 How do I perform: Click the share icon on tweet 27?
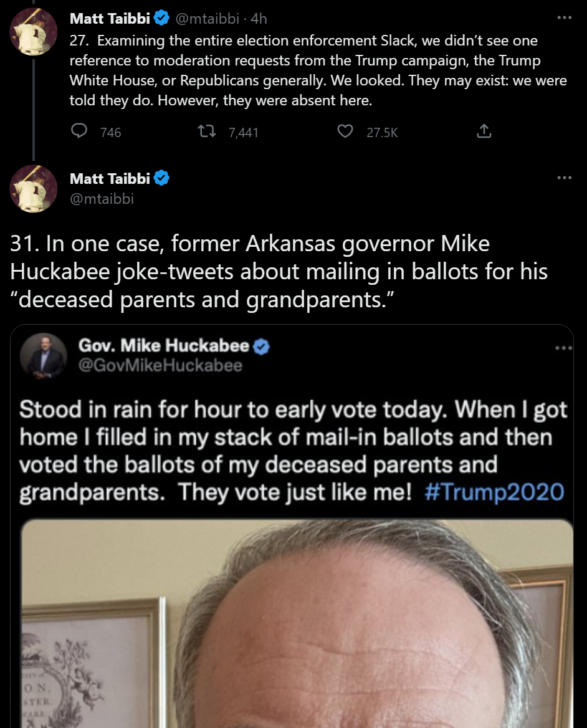[484, 132]
